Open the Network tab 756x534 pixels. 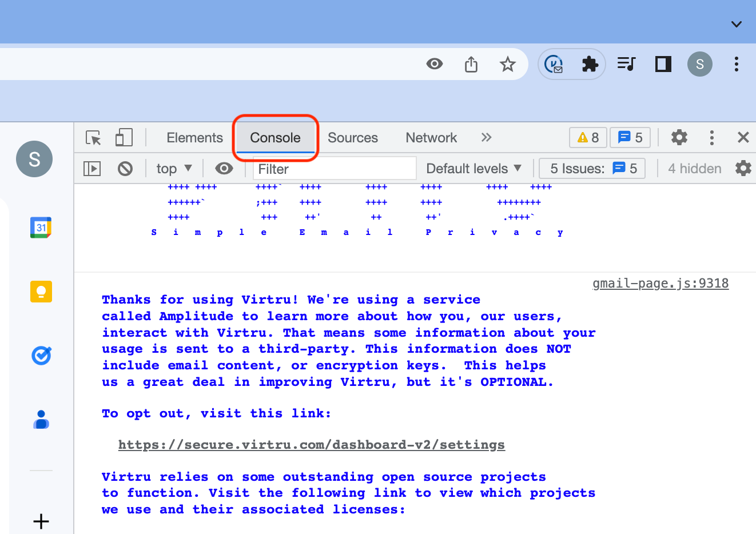click(431, 138)
